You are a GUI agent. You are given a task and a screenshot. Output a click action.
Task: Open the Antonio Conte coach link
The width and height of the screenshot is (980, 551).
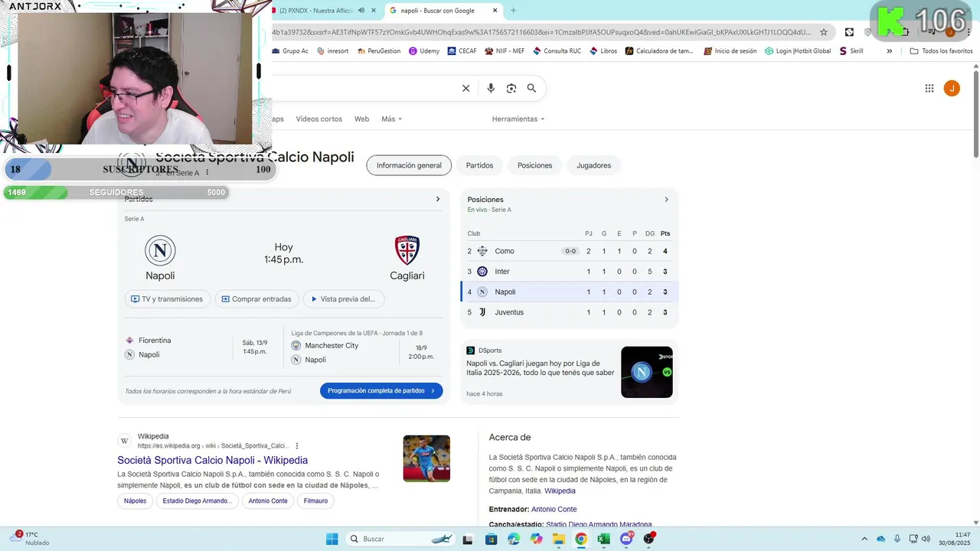(x=554, y=509)
